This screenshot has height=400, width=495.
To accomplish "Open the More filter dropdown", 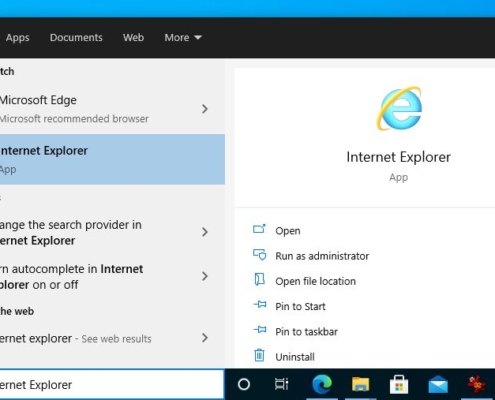I will pos(183,37).
